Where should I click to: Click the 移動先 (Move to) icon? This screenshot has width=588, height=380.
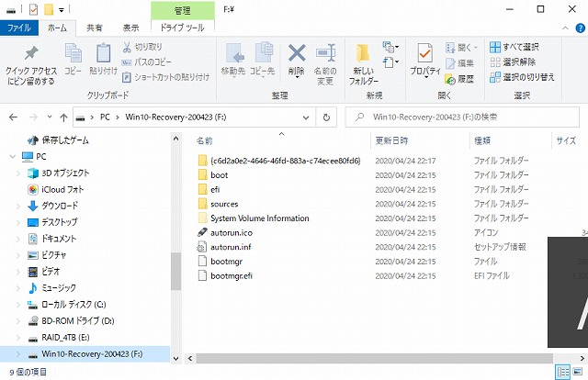(x=233, y=59)
